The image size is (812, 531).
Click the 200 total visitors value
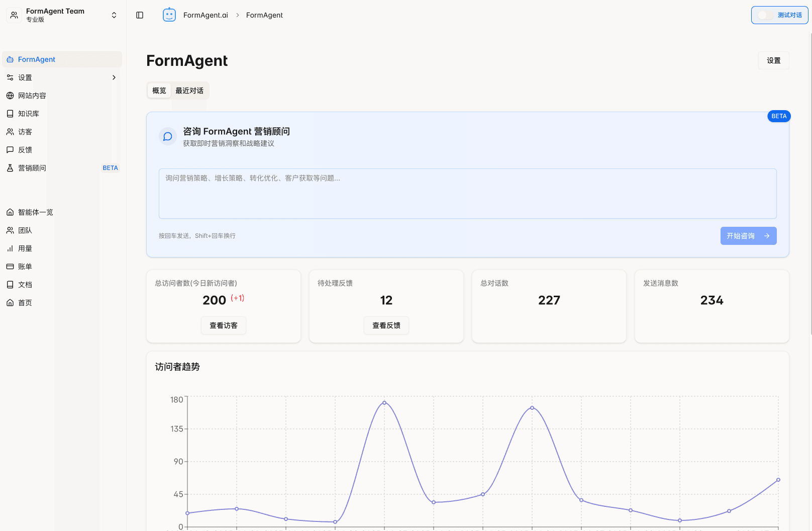[215, 300]
